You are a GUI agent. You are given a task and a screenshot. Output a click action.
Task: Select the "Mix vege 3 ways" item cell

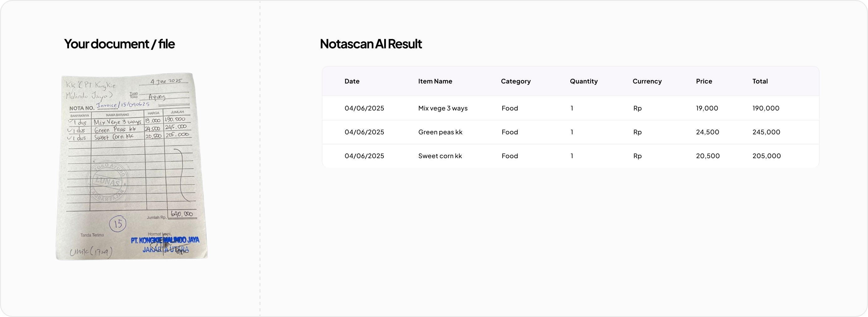coord(443,108)
